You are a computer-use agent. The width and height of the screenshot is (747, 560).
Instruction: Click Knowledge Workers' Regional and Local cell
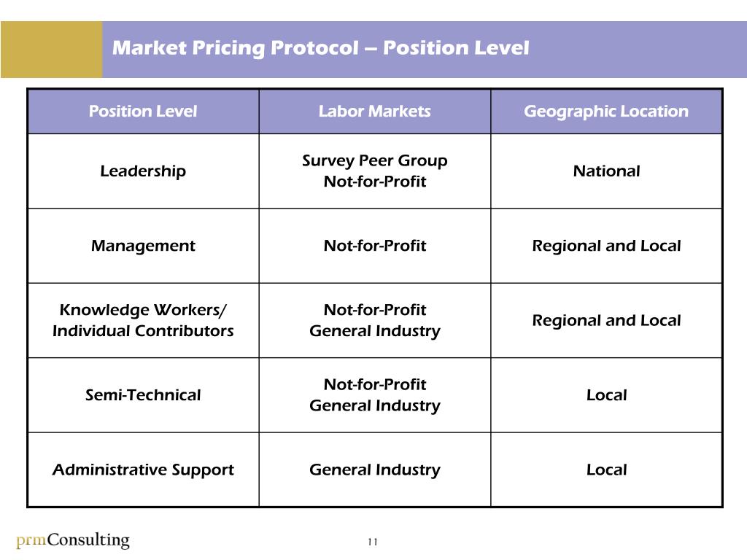coord(606,321)
